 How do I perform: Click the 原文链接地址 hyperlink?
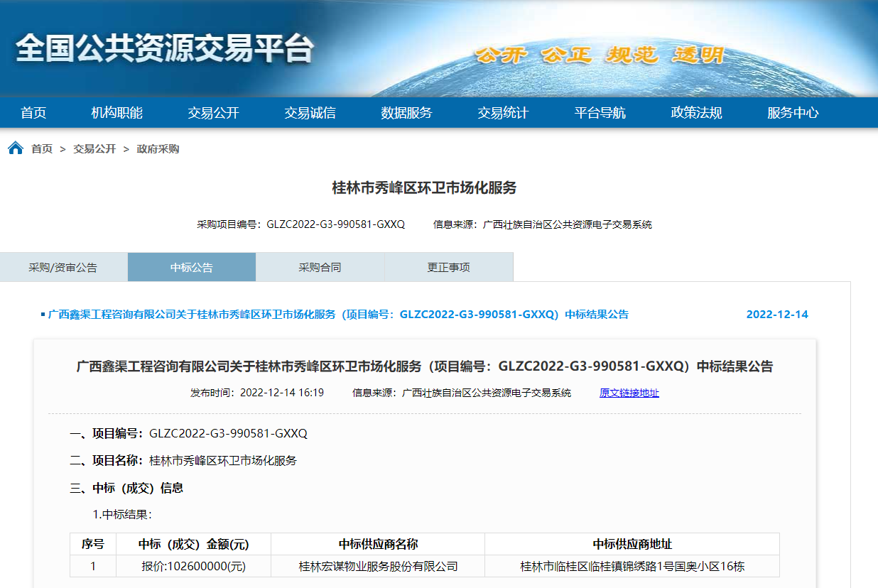click(629, 393)
